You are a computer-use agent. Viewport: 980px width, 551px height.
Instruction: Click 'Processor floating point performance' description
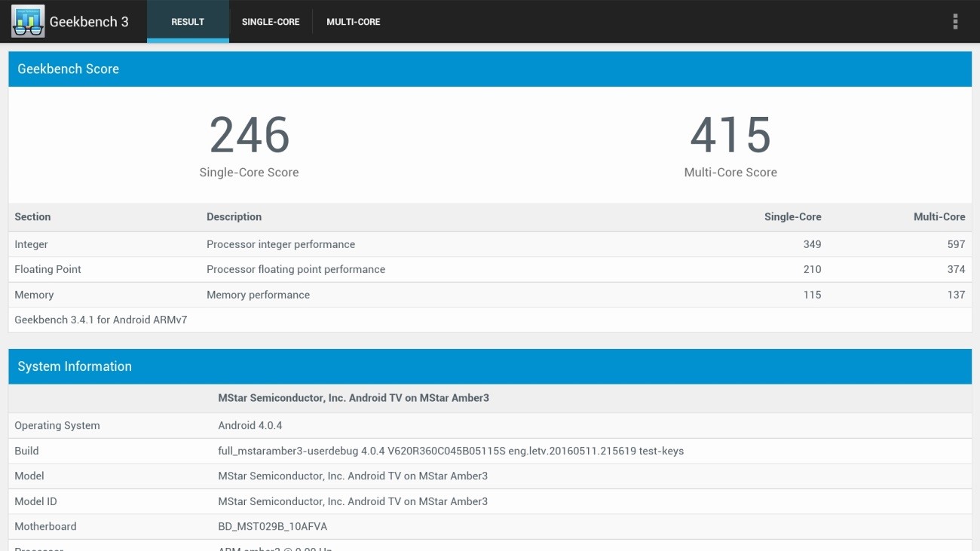click(x=296, y=269)
